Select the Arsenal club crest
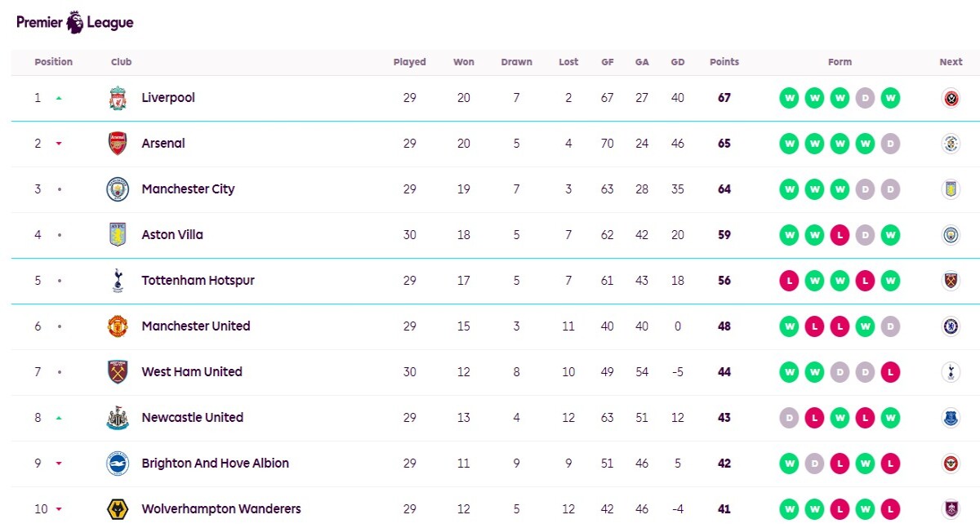 pos(118,144)
